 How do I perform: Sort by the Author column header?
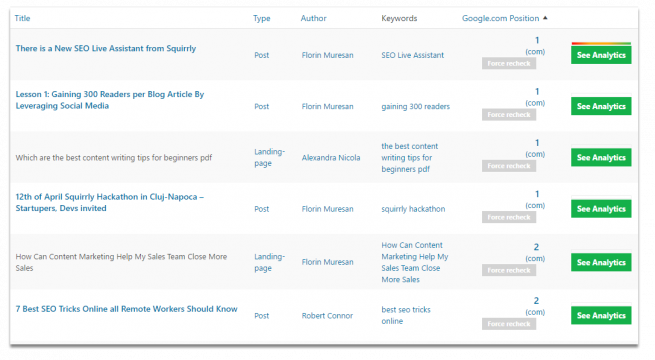click(x=313, y=18)
